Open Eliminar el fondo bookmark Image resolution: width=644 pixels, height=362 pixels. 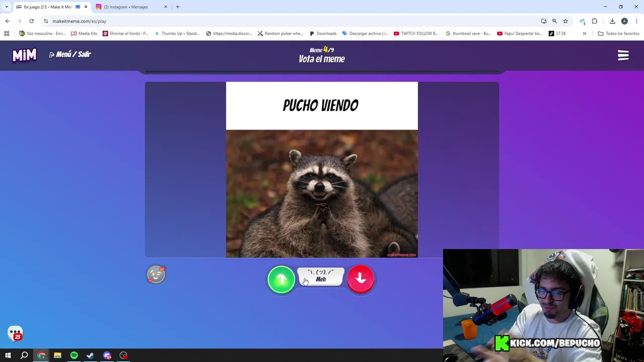(x=125, y=34)
